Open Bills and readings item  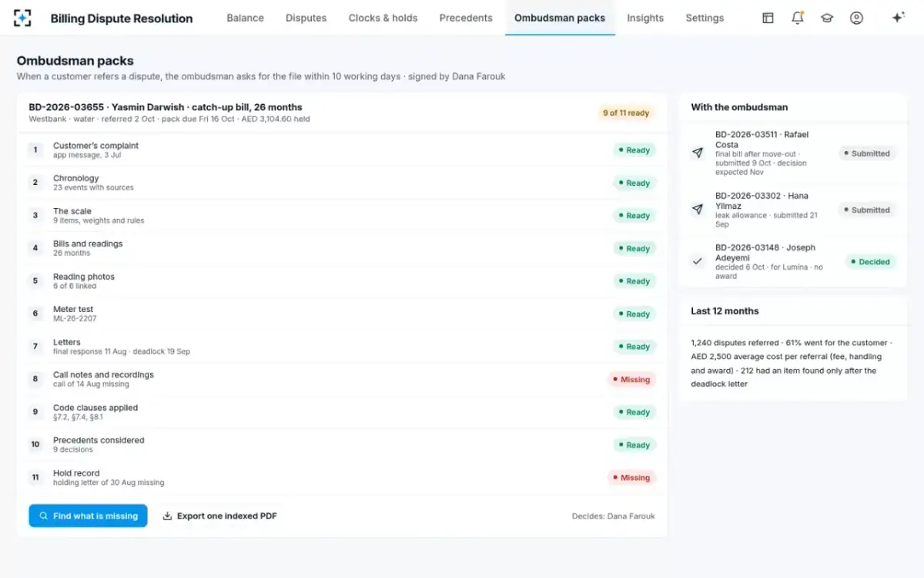pos(342,248)
